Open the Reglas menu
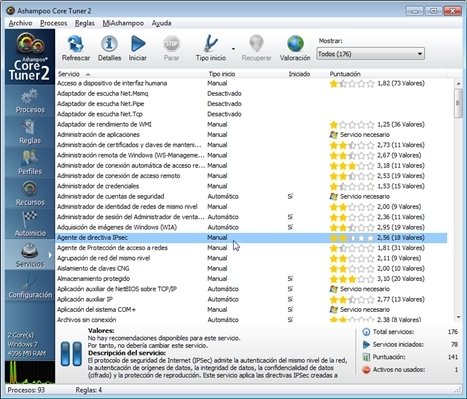467x399 pixels. (x=85, y=23)
